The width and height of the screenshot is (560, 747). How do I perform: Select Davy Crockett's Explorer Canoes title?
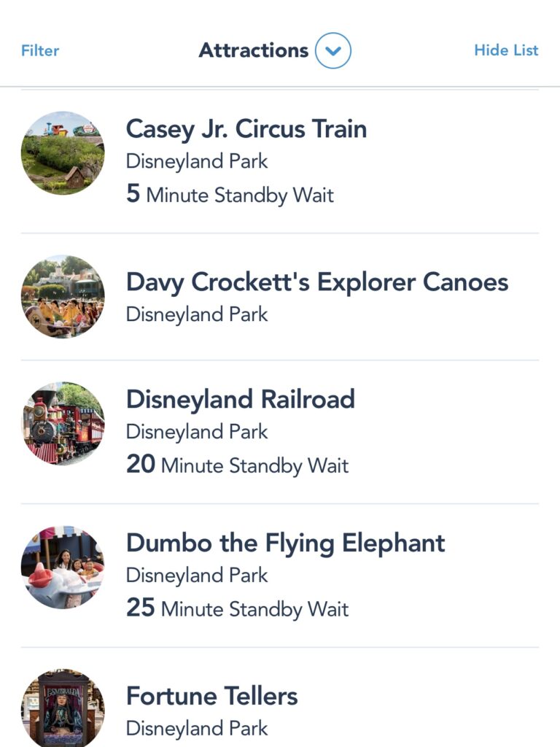click(x=317, y=282)
